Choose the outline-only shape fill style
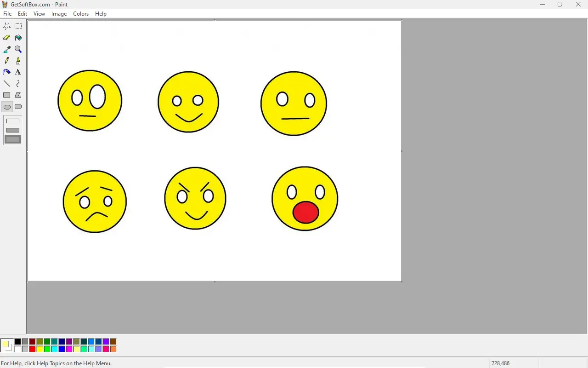This screenshot has height=368, width=588. tap(13, 121)
